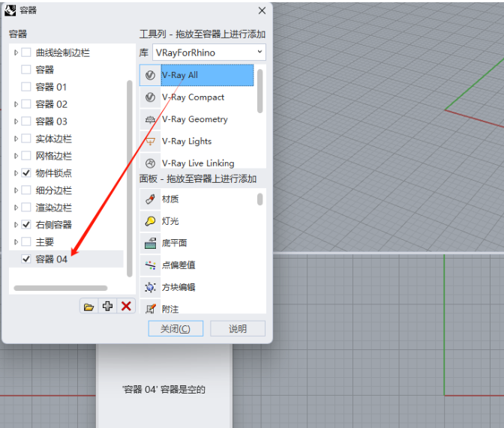Click the V-Ray Geometry toolbar icon
Image resolution: width=504 pixels, height=428 pixels.
pos(150,119)
